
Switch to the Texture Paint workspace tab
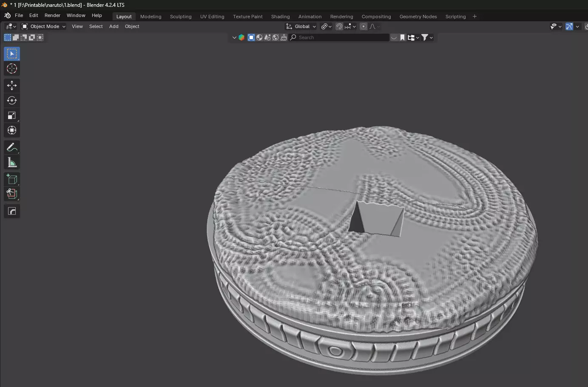247,17
